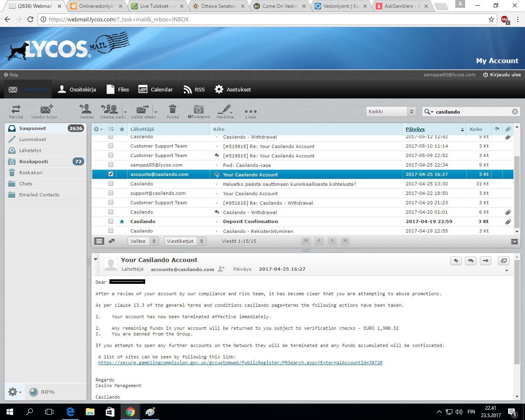Open message in new window icon
This screenshot has width=525, height=420.
point(504,260)
